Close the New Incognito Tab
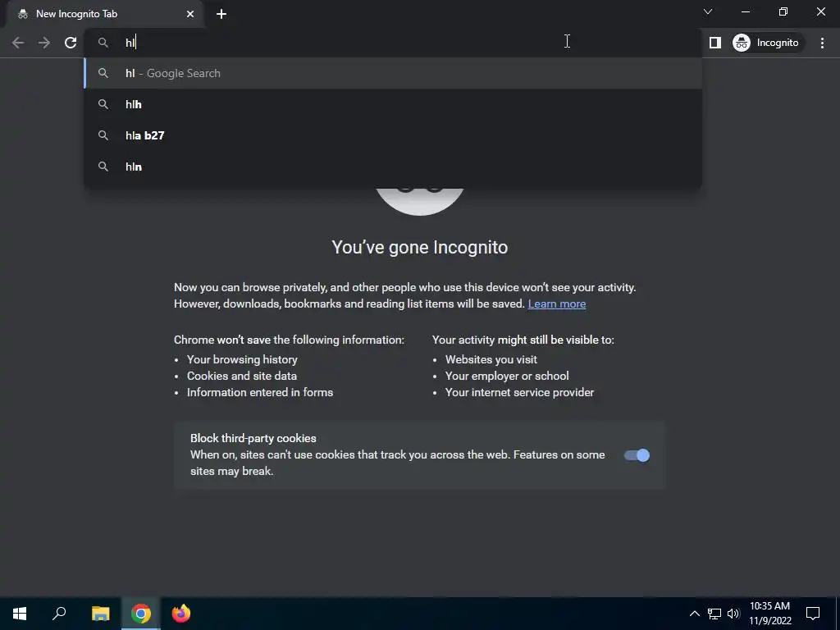Screen dimensions: 840x630 (x=190, y=14)
